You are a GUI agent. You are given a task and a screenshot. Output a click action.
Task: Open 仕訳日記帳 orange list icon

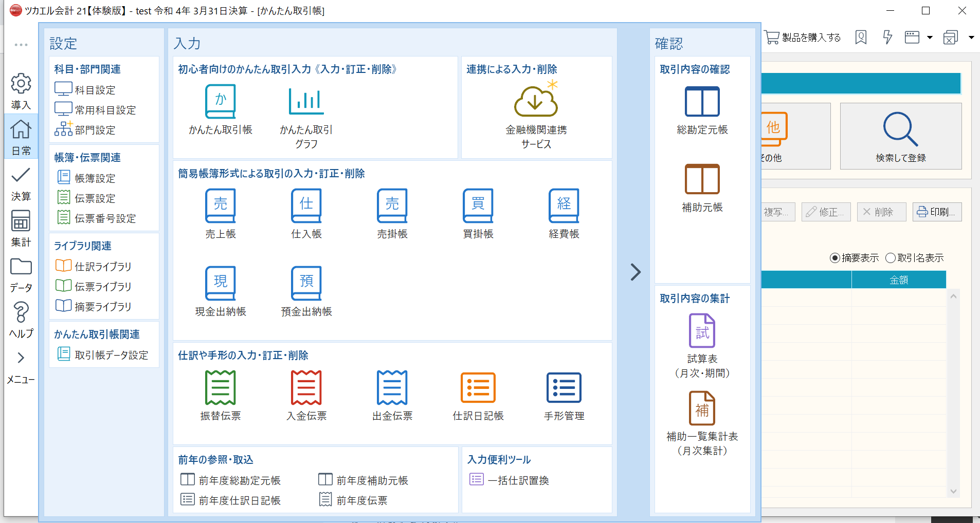[478, 387]
